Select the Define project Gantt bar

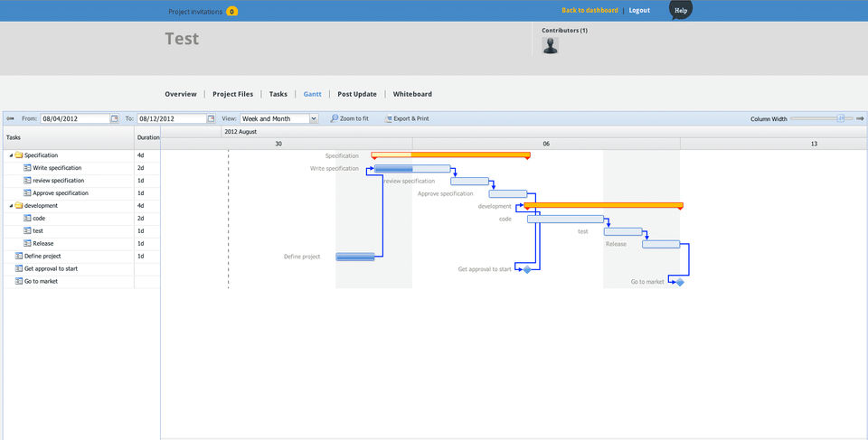coord(354,257)
